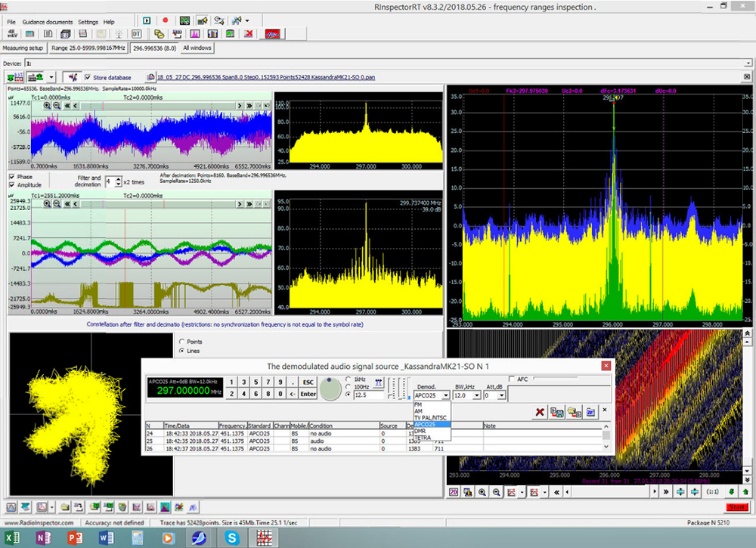The height and width of the screenshot is (548, 756).
Task: Select the Points radio button
Action: point(180,341)
